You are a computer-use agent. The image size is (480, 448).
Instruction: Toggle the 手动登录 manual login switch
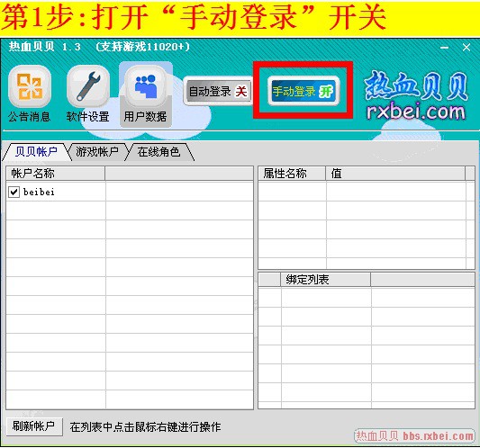(x=303, y=91)
